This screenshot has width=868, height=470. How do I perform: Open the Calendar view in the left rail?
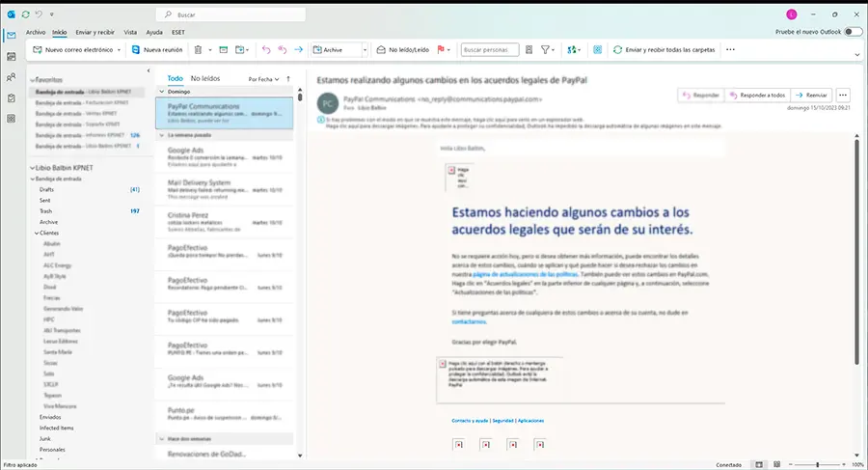click(x=11, y=57)
